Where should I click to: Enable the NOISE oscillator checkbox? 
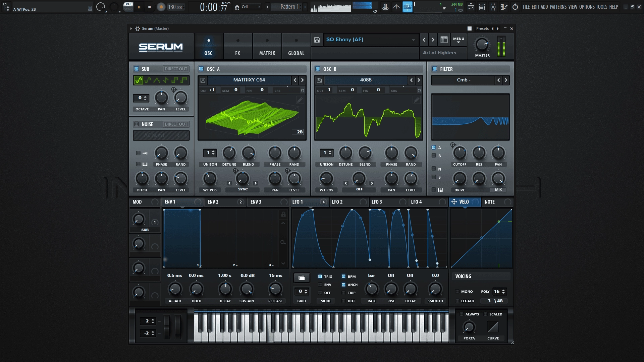137,124
